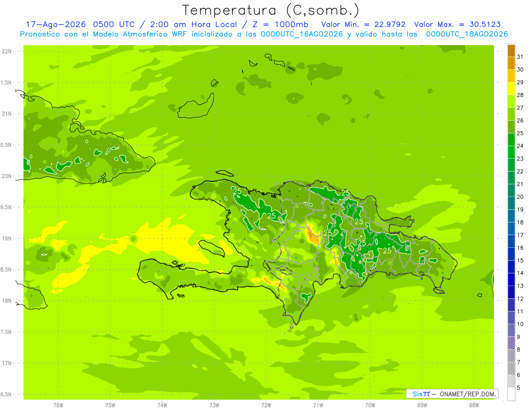Click the "68W" longitude axis label
Image resolution: width=532 pixels, height=411 pixels.
click(474, 405)
